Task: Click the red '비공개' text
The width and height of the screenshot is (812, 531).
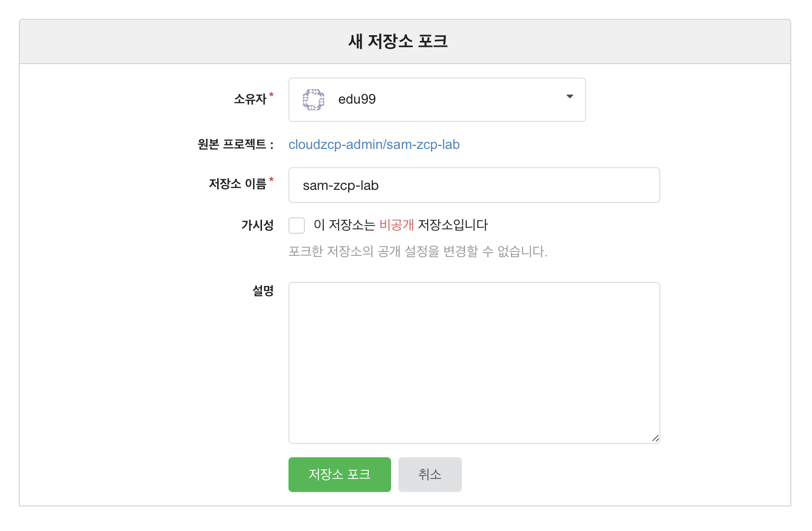Action: [x=396, y=225]
